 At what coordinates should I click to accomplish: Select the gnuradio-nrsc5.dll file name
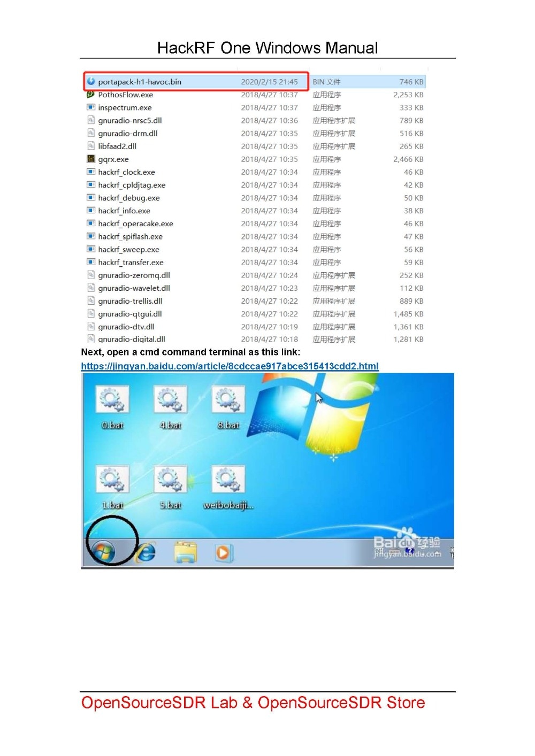(130, 120)
